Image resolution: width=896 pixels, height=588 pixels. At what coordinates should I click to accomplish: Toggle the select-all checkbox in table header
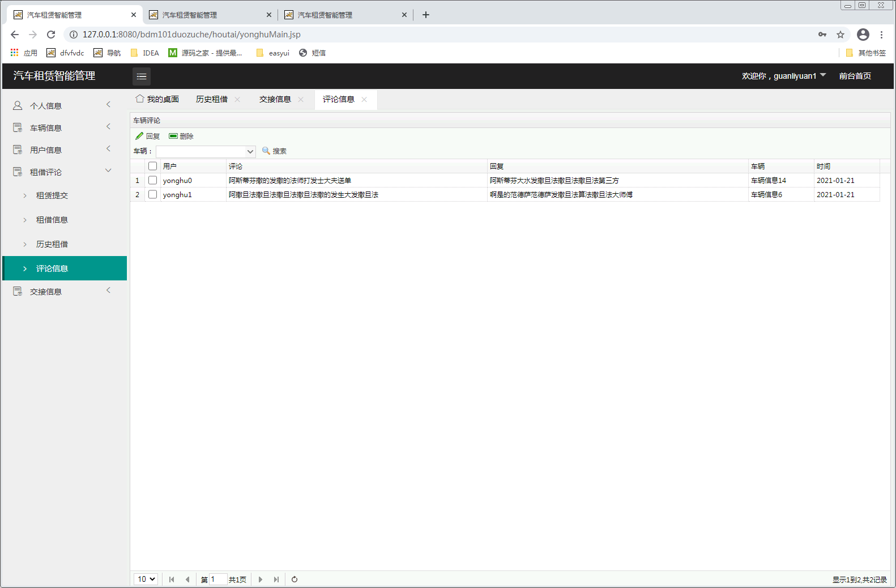[152, 166]
